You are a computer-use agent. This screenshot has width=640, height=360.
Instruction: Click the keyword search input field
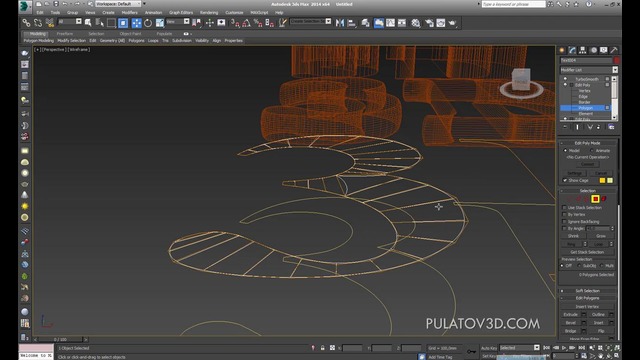[513, 4]
